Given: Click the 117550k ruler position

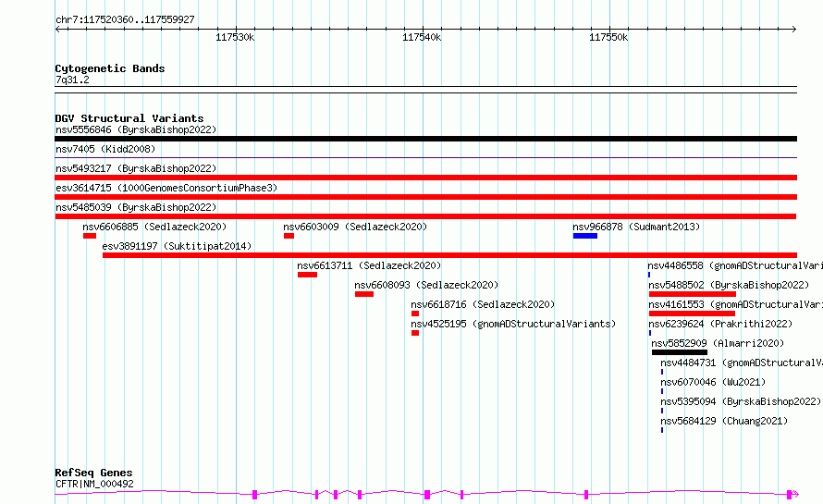Looking at the screenshot, I should (x=608, y=37).
